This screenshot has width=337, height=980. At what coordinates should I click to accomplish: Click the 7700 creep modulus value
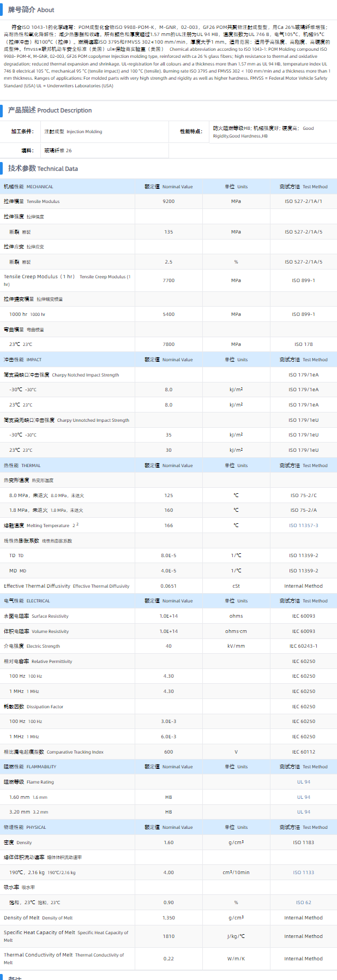tap(168, 280)
